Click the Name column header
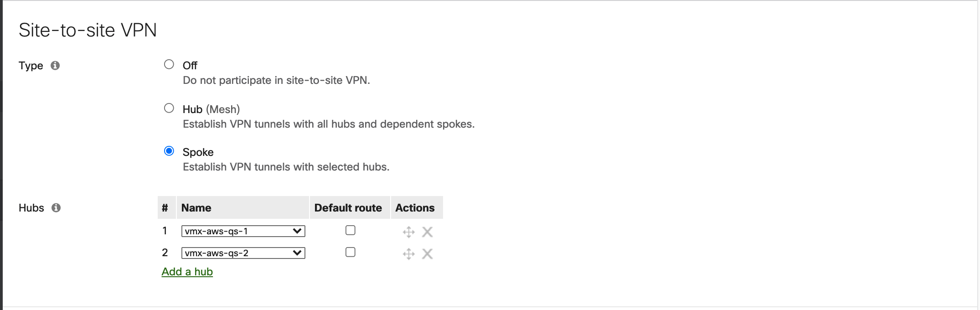The image size is (980, 310). click(196, 207)
